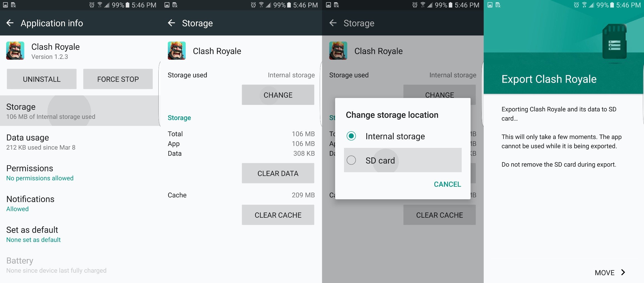This screenshot has height=283, width=644.
Task: Open Permissions settings for Clash Royale
Action: 80,172
